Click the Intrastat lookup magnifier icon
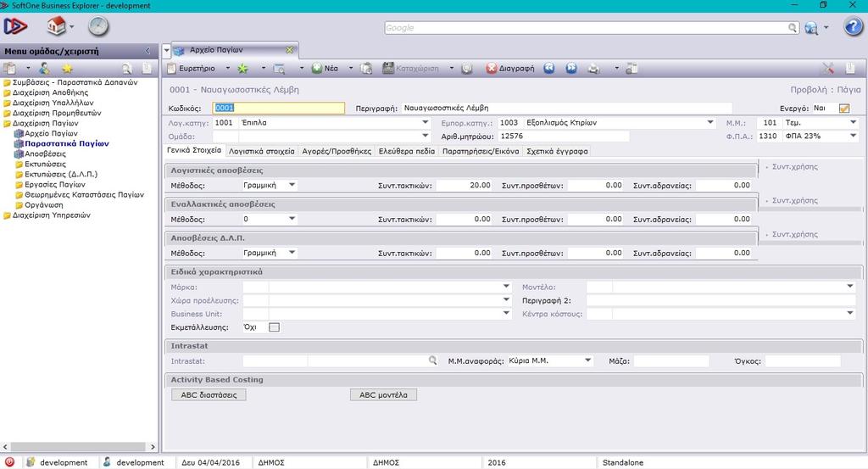This screenshot has width=868, height=469. (432, 360)
